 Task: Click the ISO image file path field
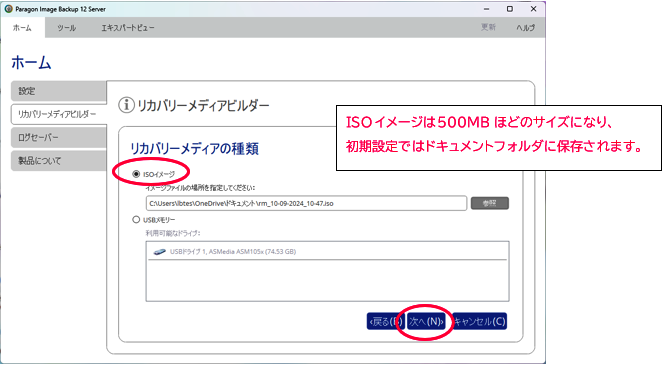(306, 203)
